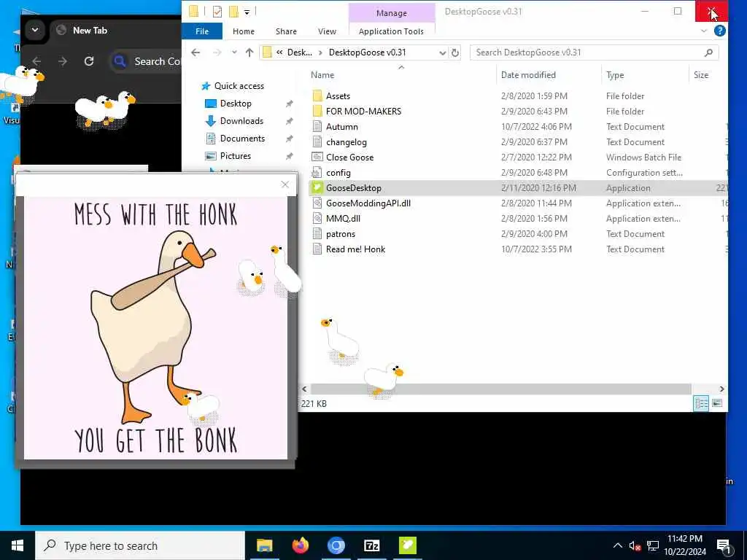
Task: Open File Explorer from the taskbar
Action: [264, 545]
